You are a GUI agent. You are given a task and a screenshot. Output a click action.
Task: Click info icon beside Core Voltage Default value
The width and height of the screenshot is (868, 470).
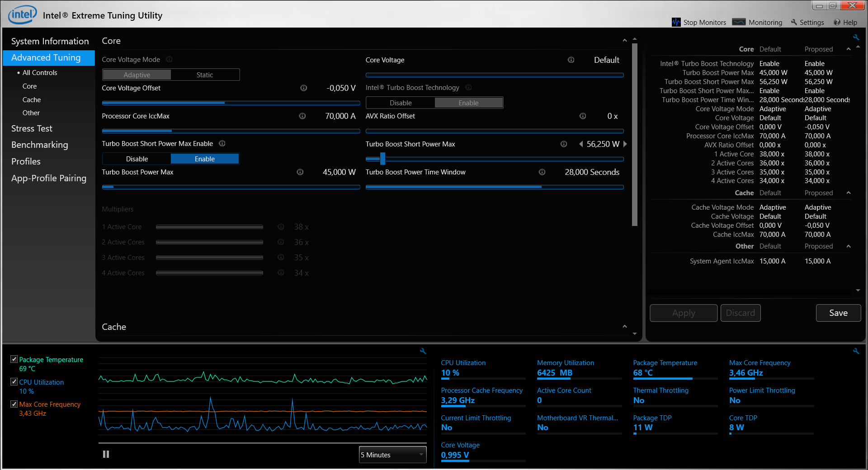tap(571, 60)
